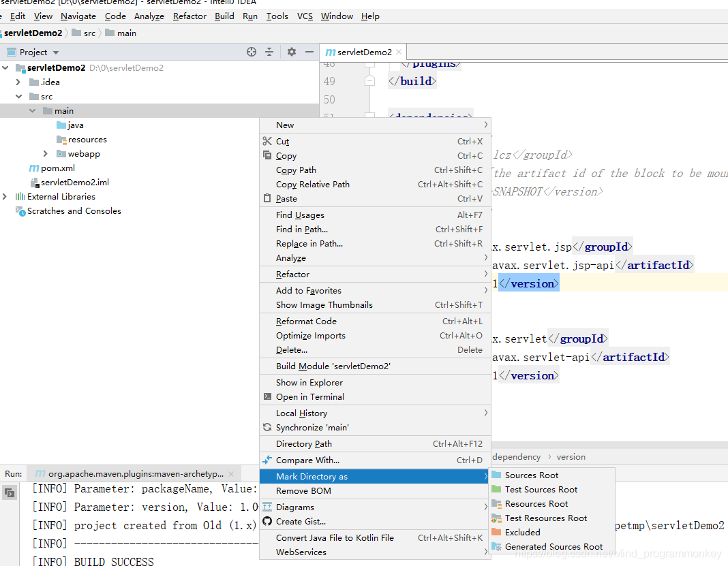Close the servletDemo2 editor tab

pyautogui.click(x=399, y=52)
